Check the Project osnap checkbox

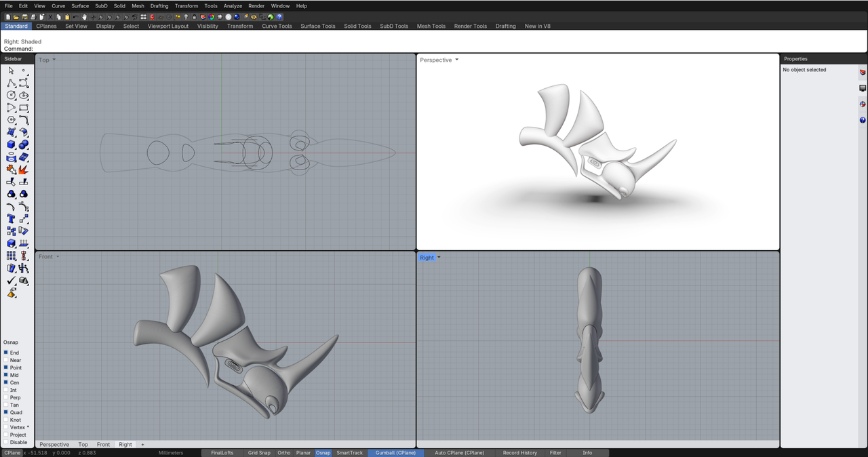tap(6, 435)
